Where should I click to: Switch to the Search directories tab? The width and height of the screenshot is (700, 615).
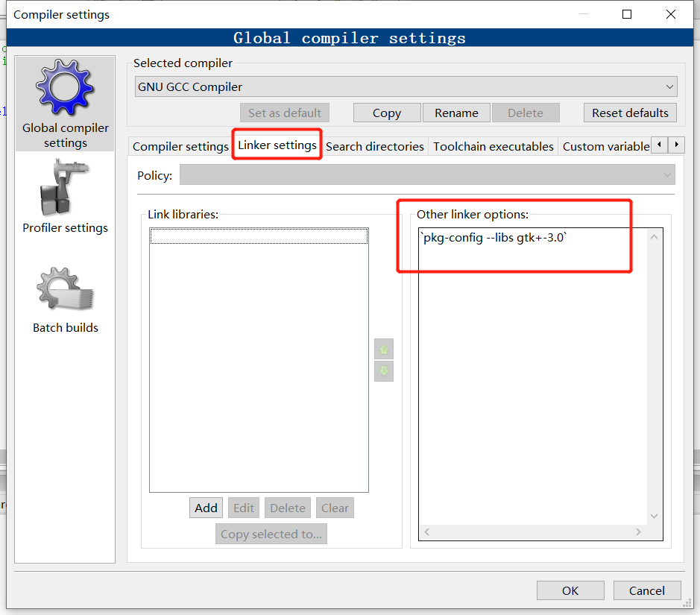(375, 146)
